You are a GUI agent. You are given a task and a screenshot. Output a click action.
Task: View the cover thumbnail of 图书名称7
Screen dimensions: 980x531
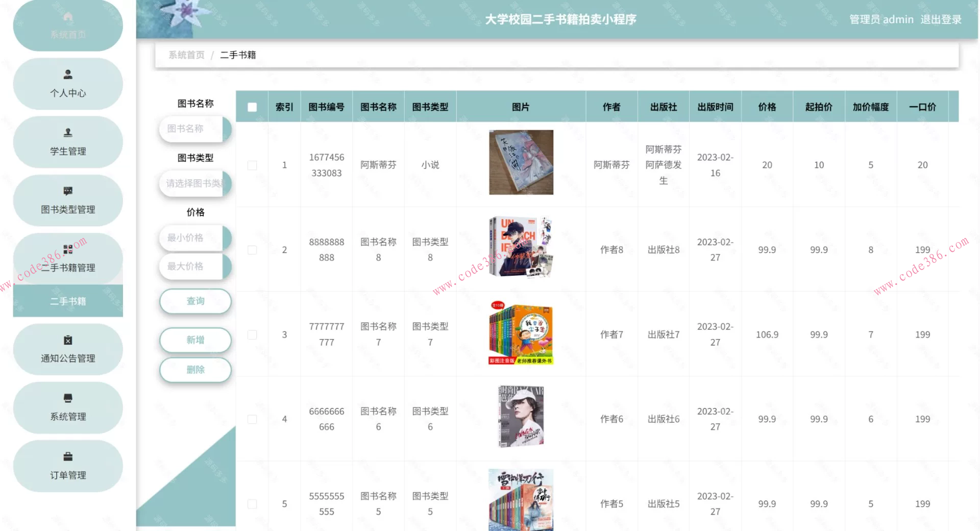[x=521, y=332]
